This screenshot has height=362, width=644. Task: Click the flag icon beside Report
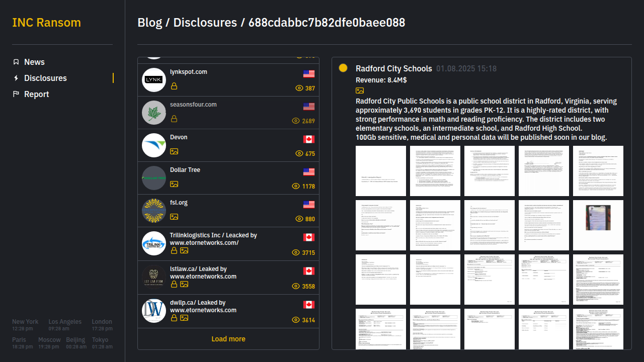[x=16, y=94]
